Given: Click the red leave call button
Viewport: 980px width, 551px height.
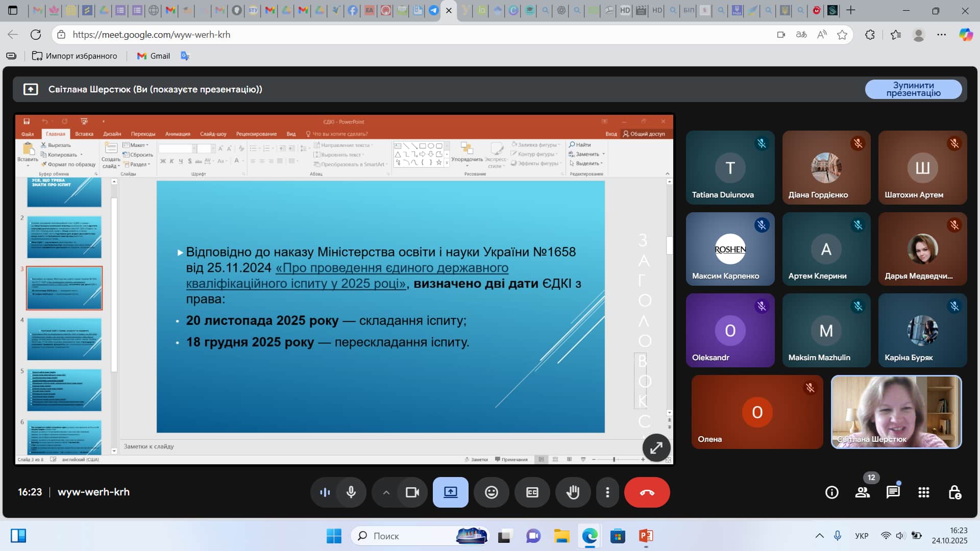Looking at the screenshot, I should (x=647, y=492).
